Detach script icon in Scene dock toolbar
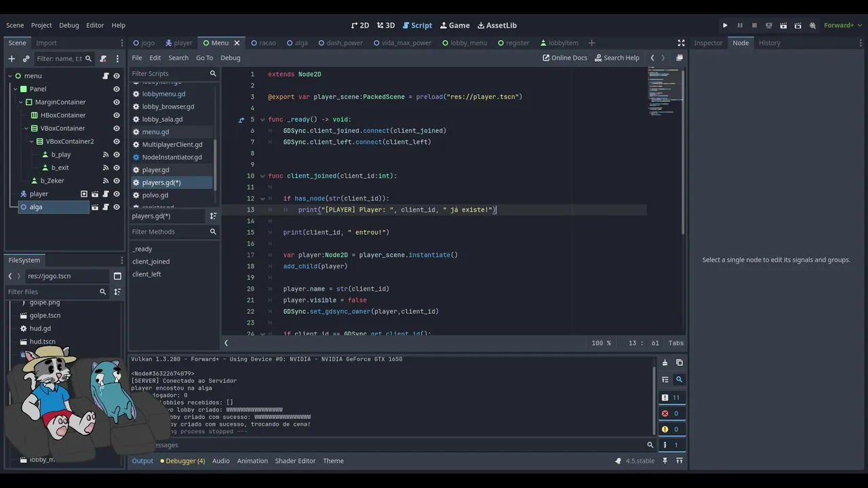Screen dimensions: 868x488 point(103,59)
